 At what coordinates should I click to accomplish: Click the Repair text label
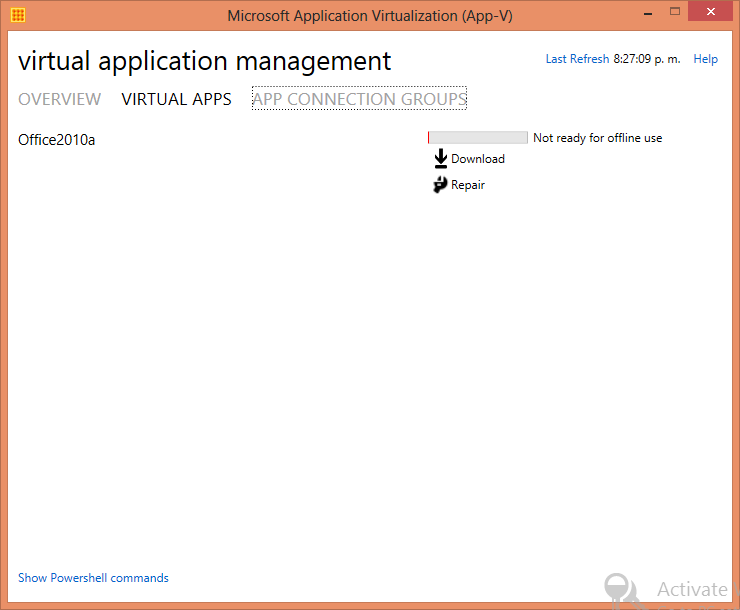point(468,185)
